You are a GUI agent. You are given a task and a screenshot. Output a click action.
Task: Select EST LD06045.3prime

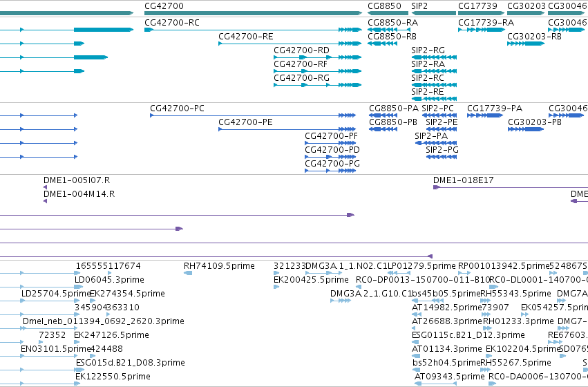click(x=78, y=287)
